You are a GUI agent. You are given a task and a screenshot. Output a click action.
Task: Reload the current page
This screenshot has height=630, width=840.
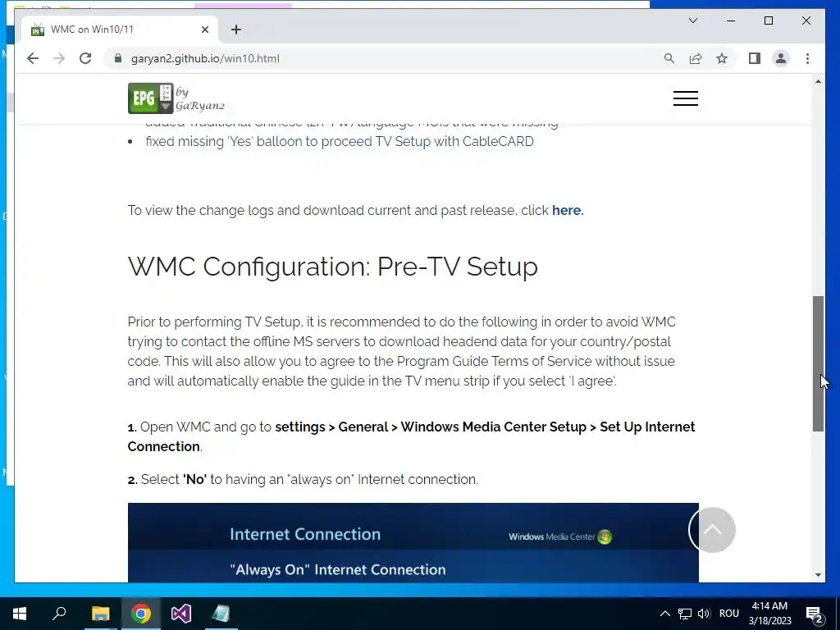[x=85, y=58]
